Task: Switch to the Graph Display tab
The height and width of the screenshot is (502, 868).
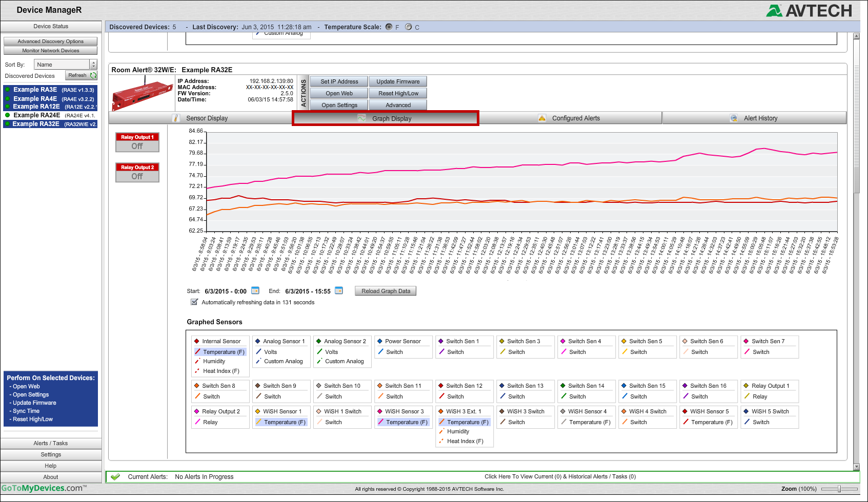Action: [x=386, y=118]
